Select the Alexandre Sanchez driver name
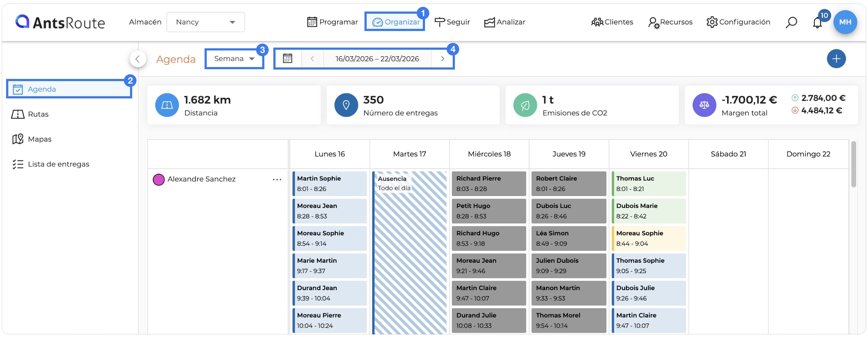The width and height of the screenshot is (868, 337). click(x=201, y=179)
